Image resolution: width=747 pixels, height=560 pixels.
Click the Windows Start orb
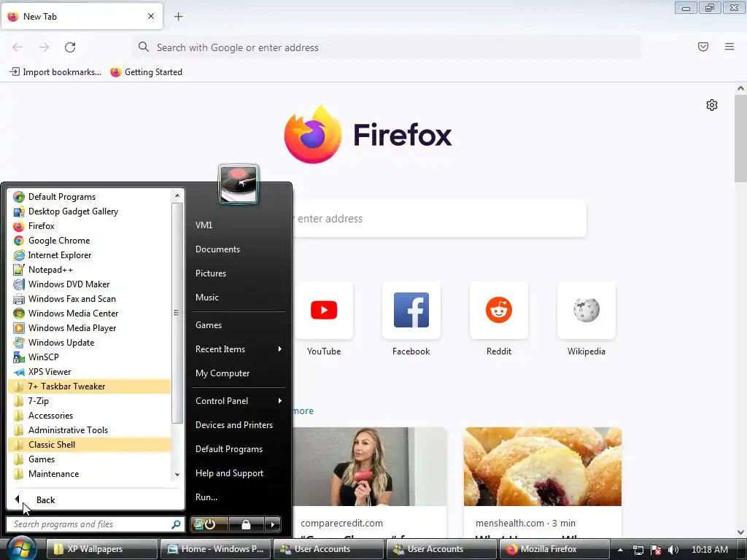20,548
